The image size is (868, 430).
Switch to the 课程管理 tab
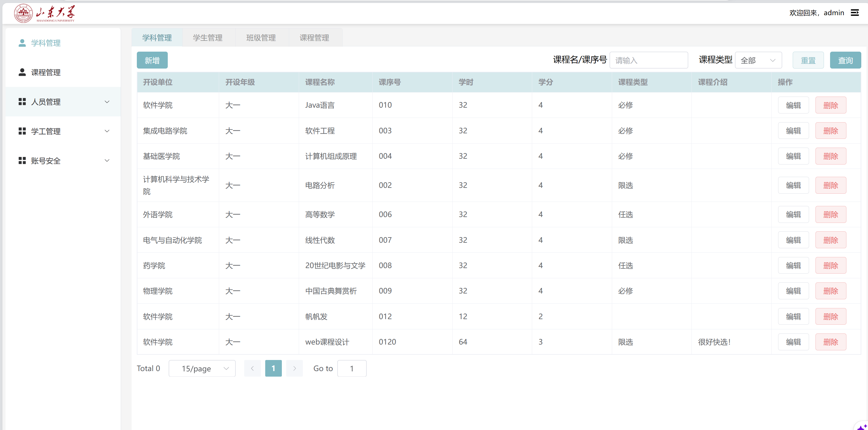[315, 37]
